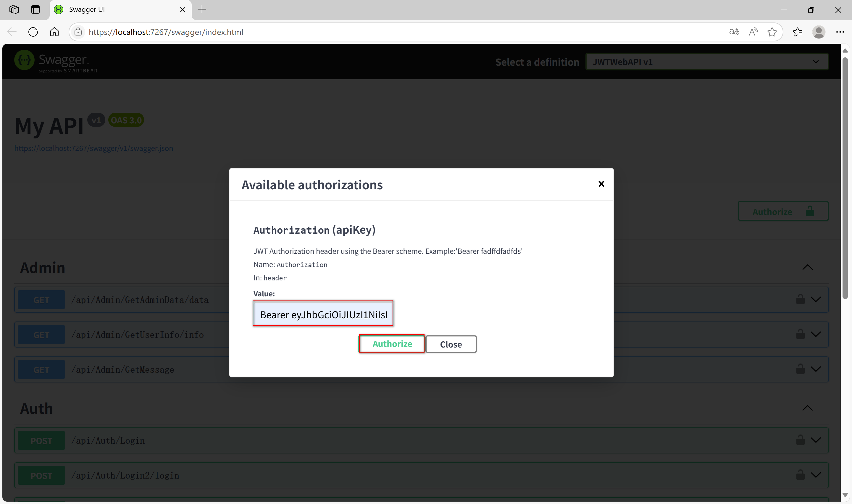
Task: Click the Bearer token value field
Action: pos(323,314)
